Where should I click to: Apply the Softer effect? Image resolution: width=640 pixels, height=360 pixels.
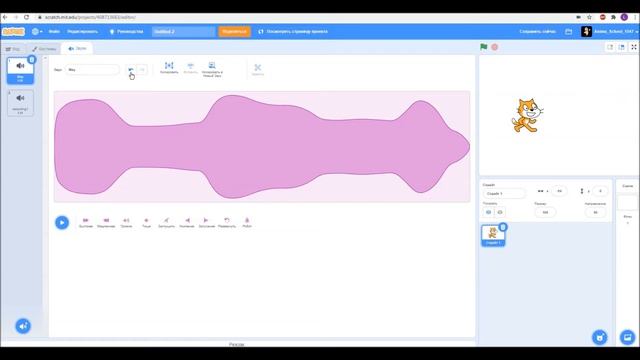coord(147,222)
